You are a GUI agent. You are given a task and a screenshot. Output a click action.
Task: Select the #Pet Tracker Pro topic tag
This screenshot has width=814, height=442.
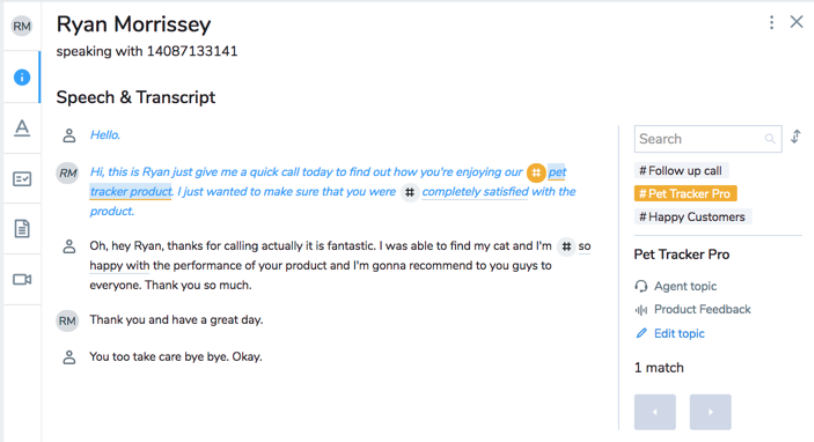pyautogui.click(x=685, y=194)
